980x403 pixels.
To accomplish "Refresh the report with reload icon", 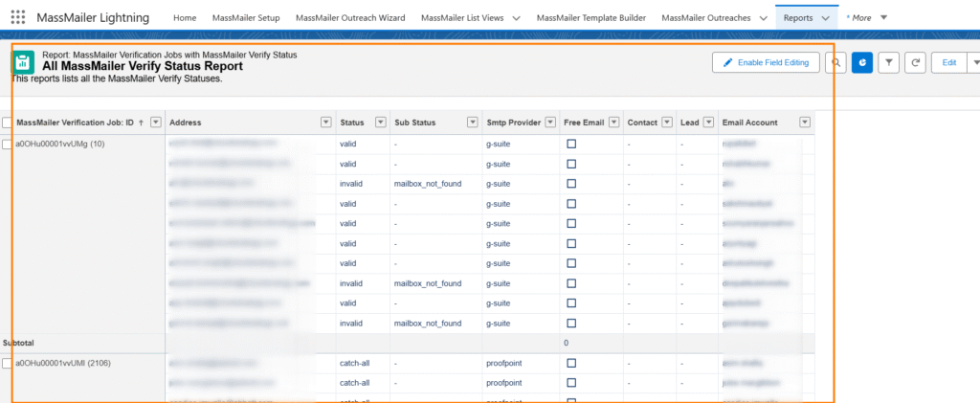I will (916, 62).
